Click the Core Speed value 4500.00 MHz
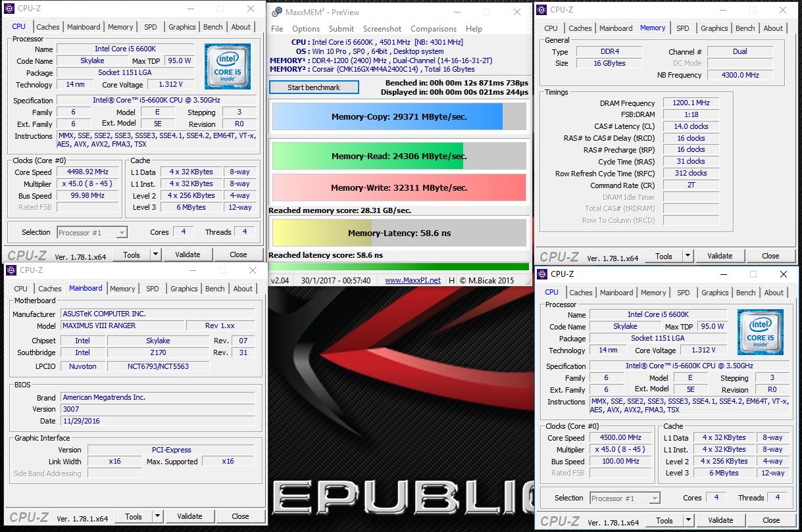Screen dimensions: 802x532 coord(620,437)
